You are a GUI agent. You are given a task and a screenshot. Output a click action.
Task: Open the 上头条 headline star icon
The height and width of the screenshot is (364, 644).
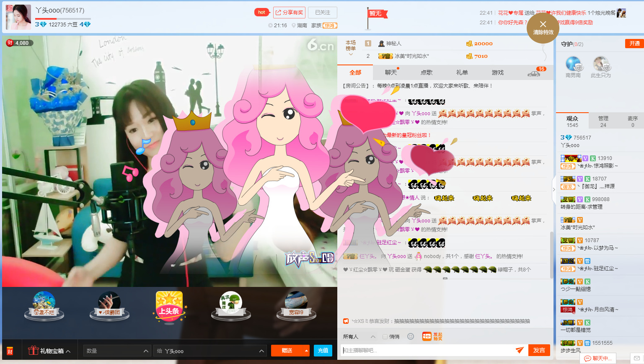[x=169, y=307]
